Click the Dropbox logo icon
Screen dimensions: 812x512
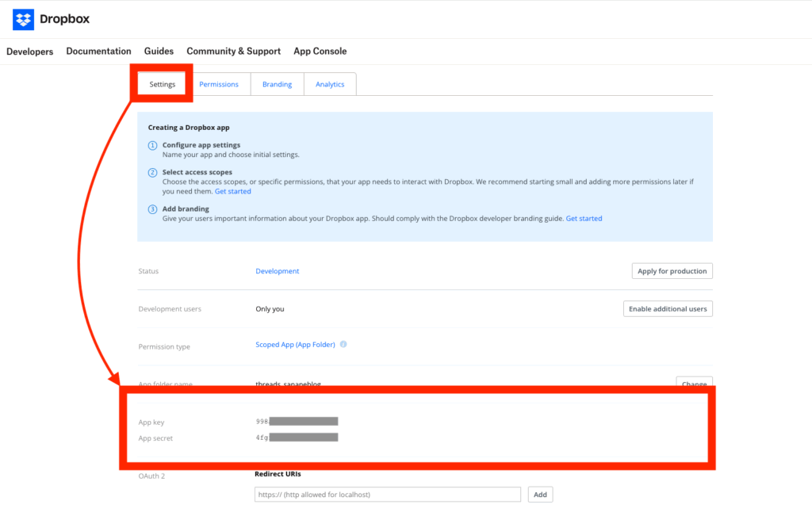coord(23,20)
